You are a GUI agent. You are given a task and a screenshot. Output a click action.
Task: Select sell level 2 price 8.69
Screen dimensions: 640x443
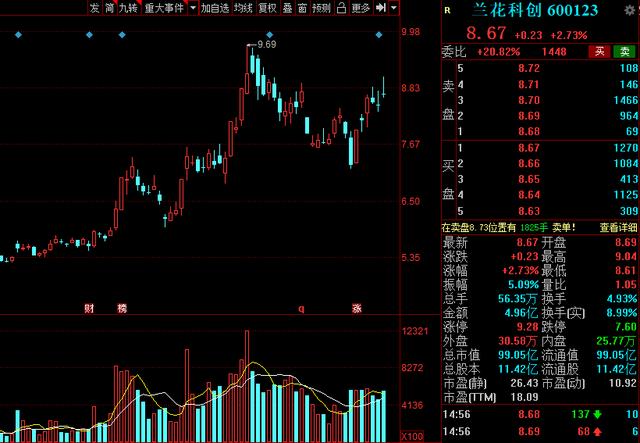tap(529, 116)
